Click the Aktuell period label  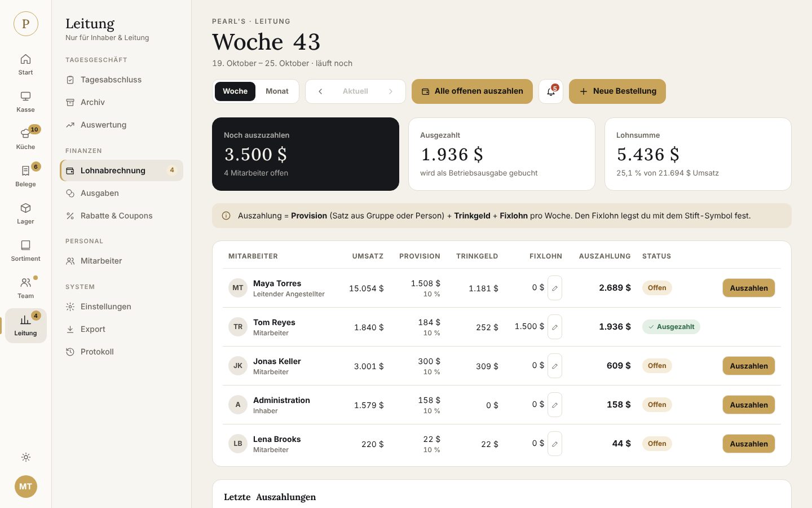355,91
